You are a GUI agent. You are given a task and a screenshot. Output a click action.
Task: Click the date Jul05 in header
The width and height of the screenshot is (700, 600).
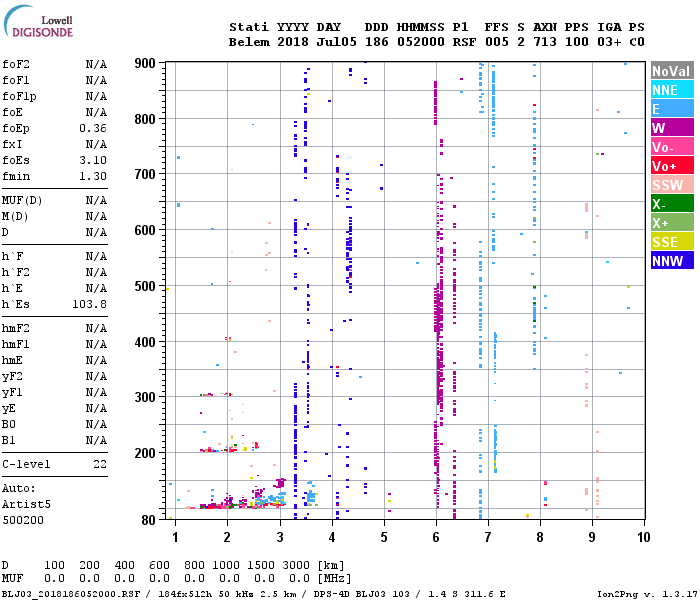pos(337,42)
